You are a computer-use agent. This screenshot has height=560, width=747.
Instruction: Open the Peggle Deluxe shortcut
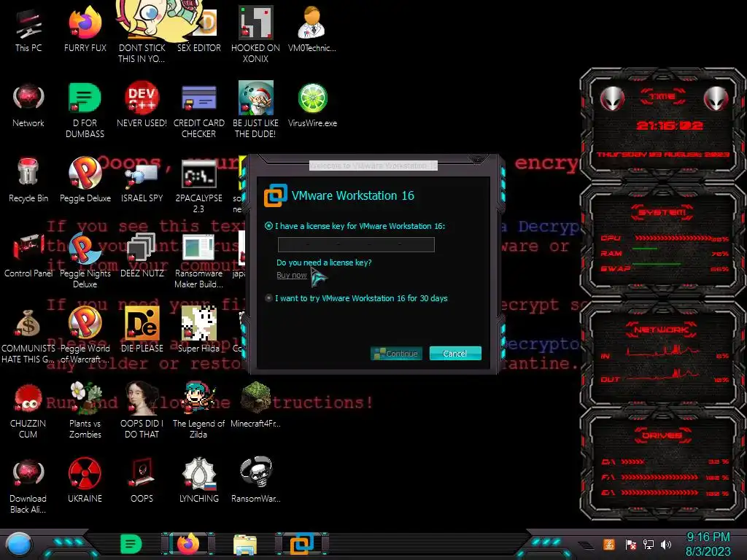85,181
